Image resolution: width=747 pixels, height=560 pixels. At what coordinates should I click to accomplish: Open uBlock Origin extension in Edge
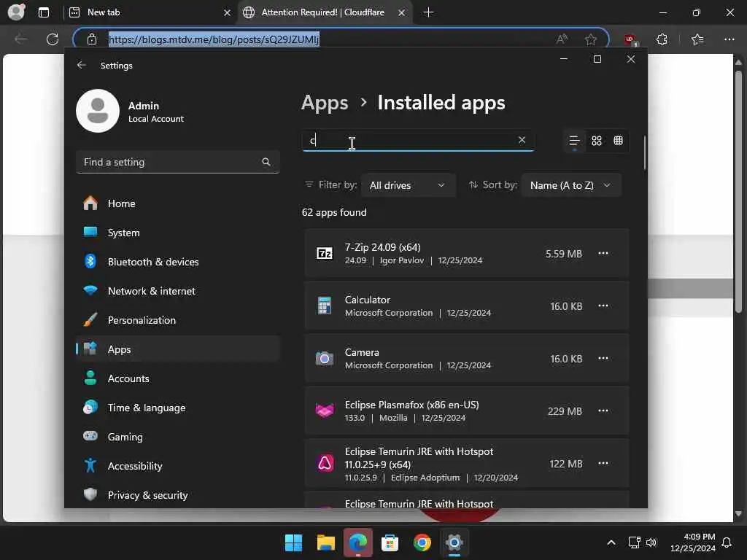(x=631, y=40)
